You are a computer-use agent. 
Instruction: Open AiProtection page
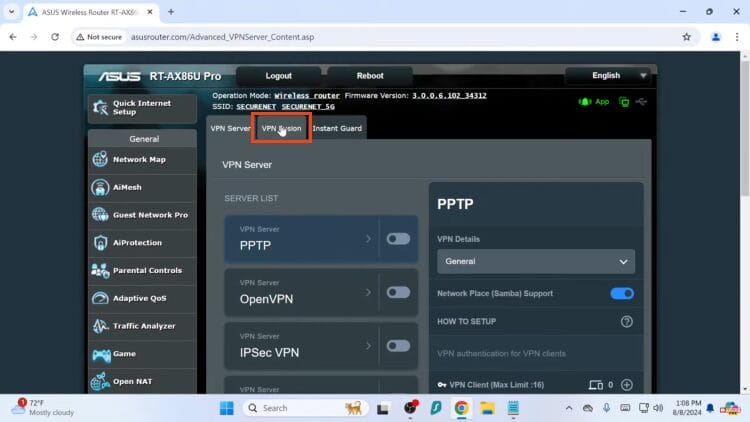pyautogui.click(x=142, y=243)
